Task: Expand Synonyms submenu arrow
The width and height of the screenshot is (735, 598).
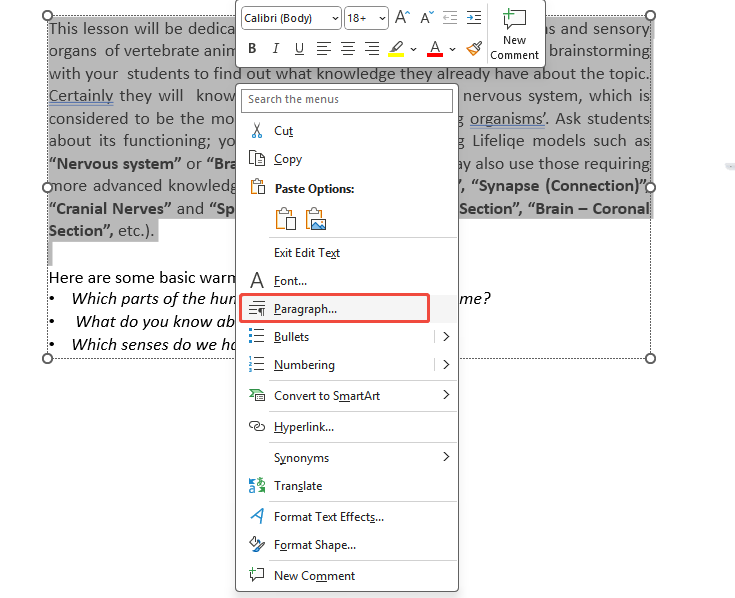Action: 446,457
